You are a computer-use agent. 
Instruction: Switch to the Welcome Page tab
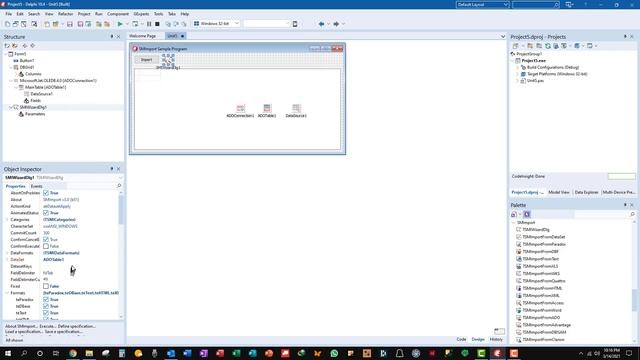[x=143, y=36]
